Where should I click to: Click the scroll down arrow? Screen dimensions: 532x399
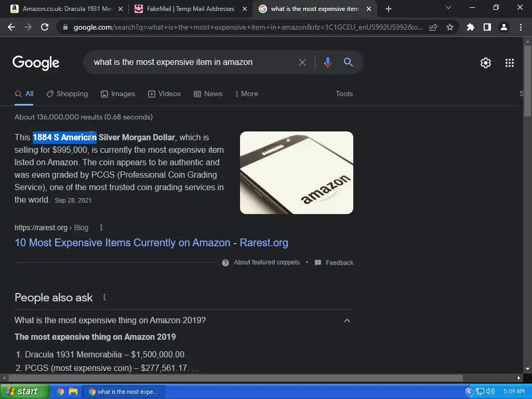click(527, 368)
